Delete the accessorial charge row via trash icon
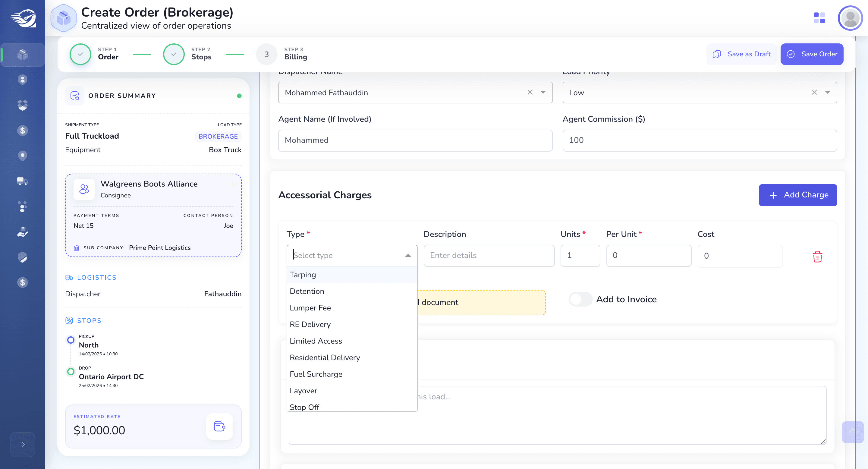Viewport: 868px width, 469px height. pyautogui.click(x=817, y=257)
